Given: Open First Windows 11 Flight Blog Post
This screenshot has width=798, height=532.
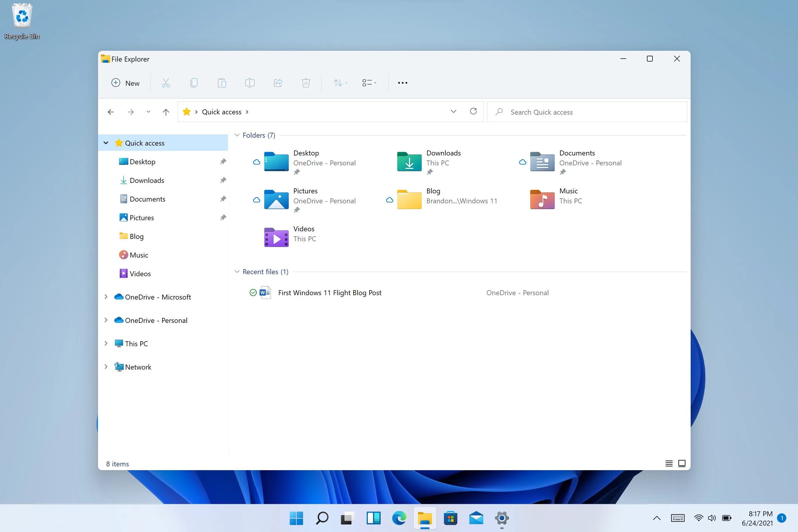Looking at the screenshot, I should point(330,292).
